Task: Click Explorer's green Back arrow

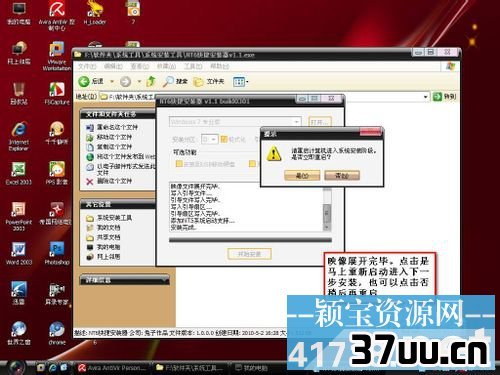Action: 84,81
